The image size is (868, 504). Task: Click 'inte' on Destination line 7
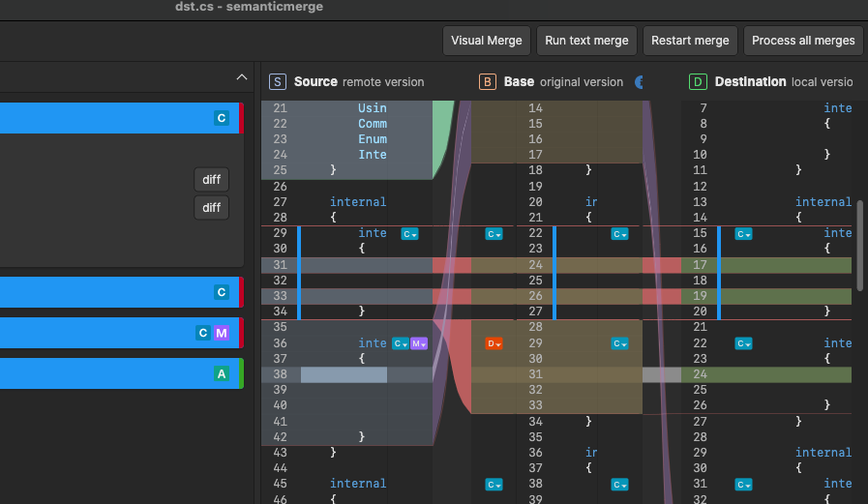pyautogui.click(x=838, y=108)
